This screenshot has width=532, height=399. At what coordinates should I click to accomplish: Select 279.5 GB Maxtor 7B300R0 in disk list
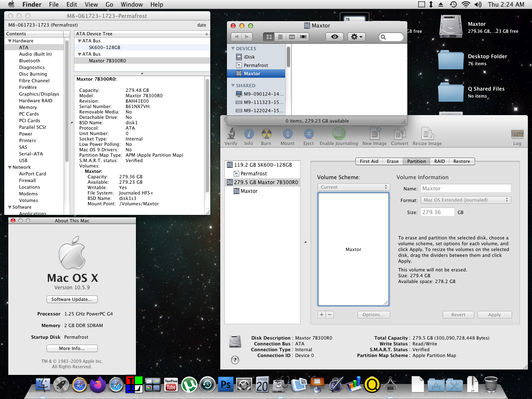tap(262, 182)
